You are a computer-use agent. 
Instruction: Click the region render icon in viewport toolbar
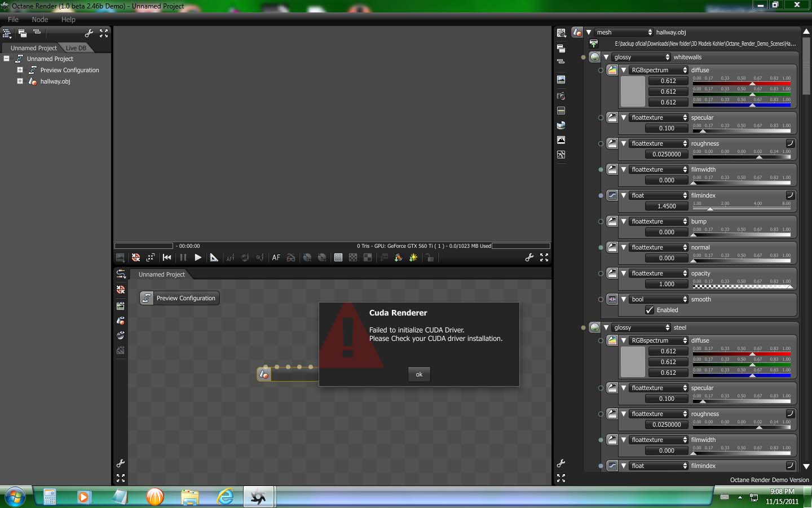point(151,257)
